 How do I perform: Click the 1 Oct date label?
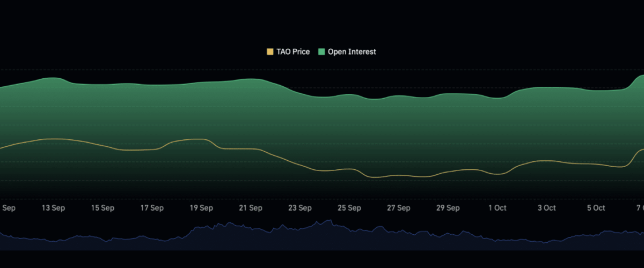[x=497, y=208]
